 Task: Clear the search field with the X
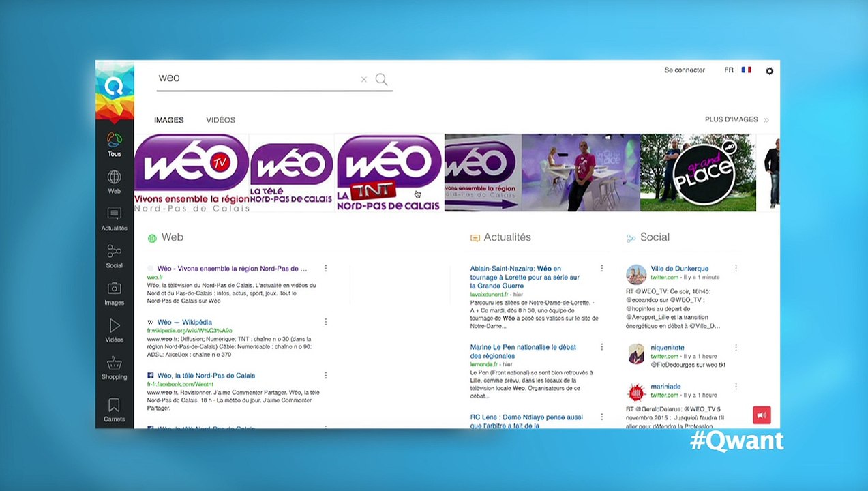363,80
